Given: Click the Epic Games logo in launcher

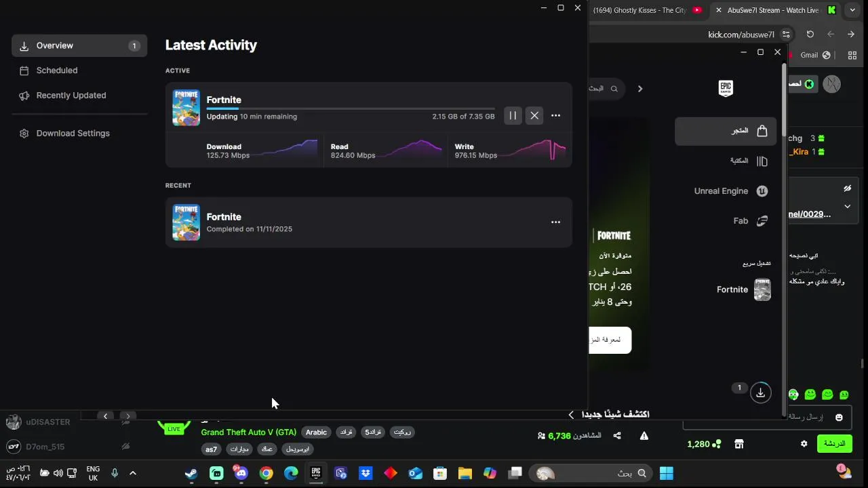Looking at the screenshot, I should (x=726, y=88).
